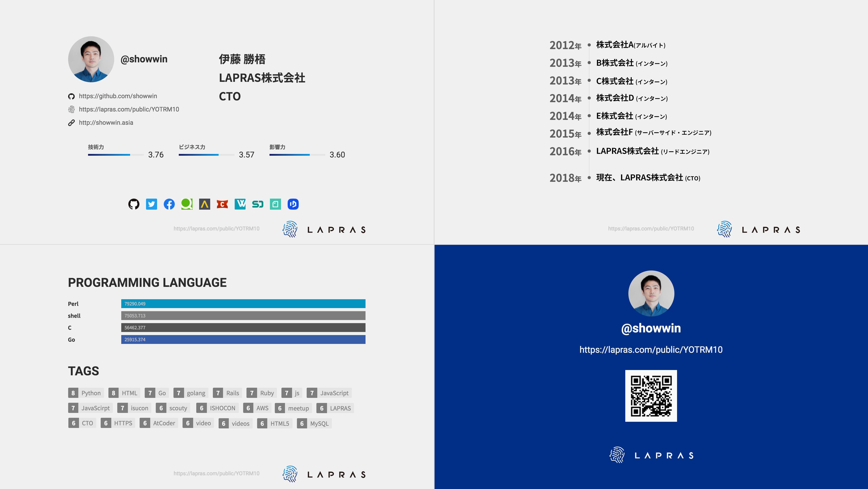Click the GitHub profile icon
868x489 pixels.
point(134,205)
